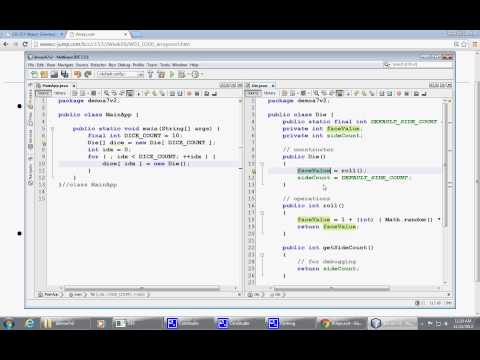Open the Windows Start menu

(x=8, y=323)
